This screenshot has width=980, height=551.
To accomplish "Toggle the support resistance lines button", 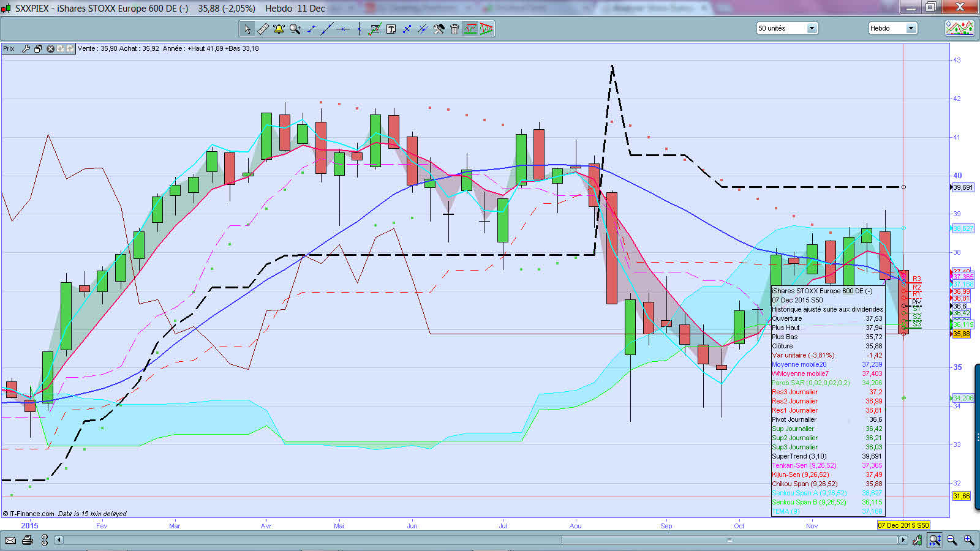I will [470, 29].
